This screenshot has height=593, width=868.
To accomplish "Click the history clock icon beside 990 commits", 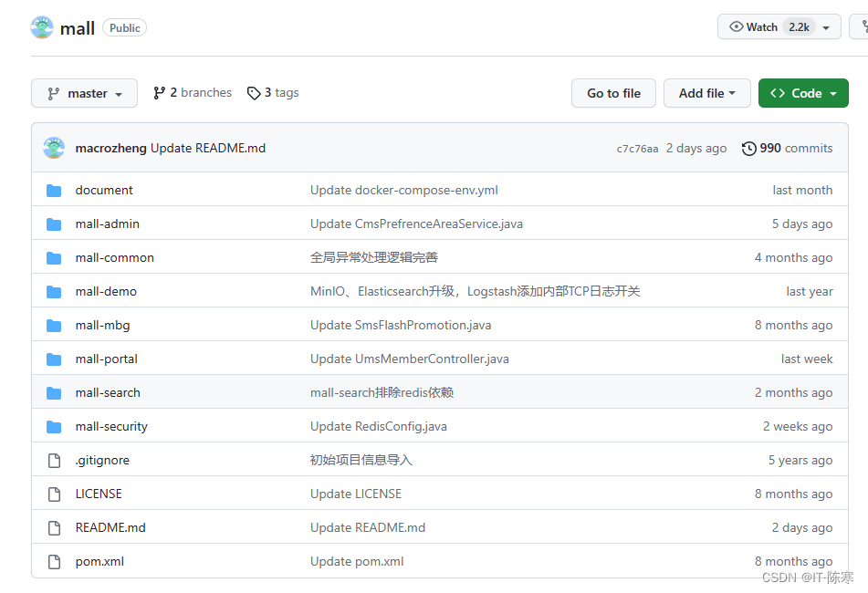I will 749,148.
